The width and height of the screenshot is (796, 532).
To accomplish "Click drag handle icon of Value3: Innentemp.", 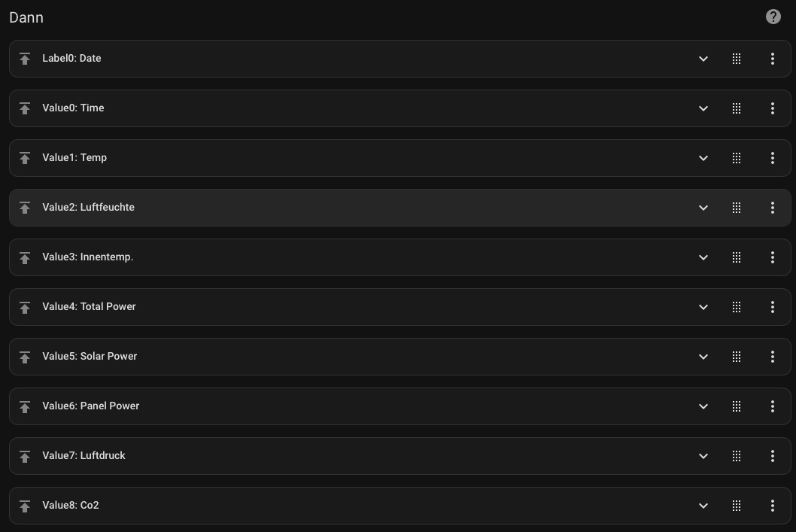I will (736, 257).
